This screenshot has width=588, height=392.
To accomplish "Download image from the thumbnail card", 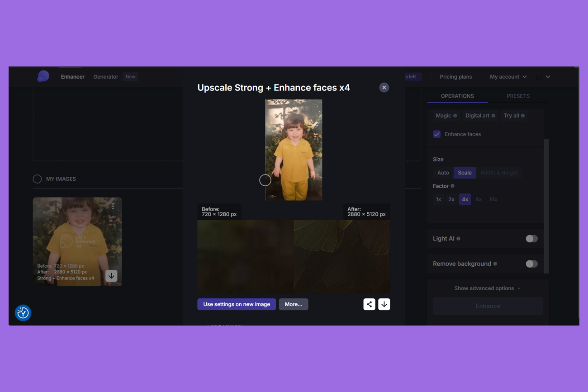I will point(111,276).
